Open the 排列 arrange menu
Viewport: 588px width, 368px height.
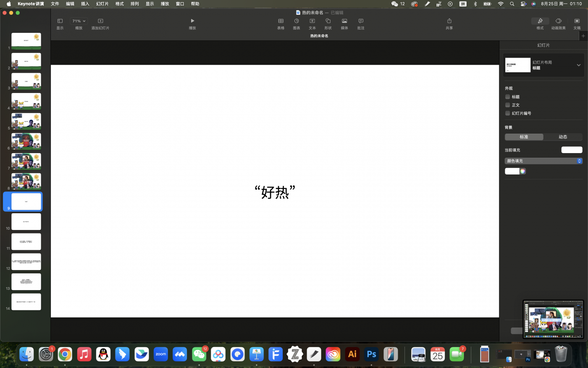coord(134,4)
